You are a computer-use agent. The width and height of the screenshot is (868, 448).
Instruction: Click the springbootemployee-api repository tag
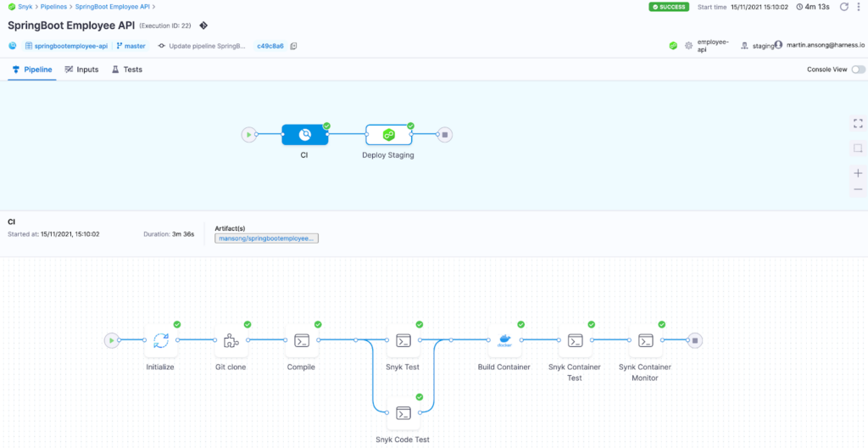pos(66,46)
